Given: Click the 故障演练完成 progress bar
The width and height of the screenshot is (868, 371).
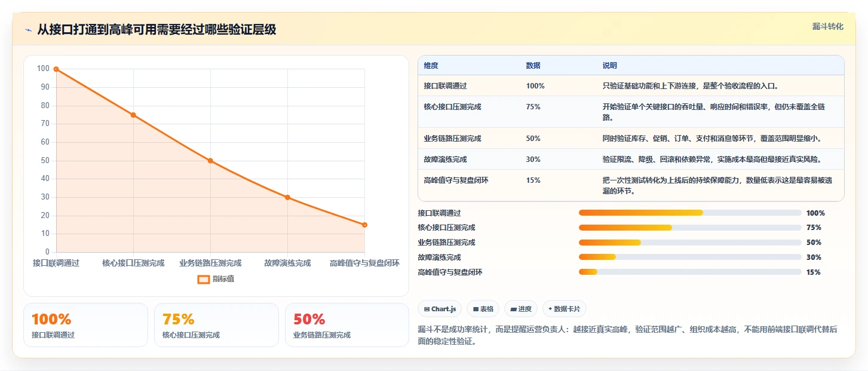Looking at the screenshot, I should [690, 257].
